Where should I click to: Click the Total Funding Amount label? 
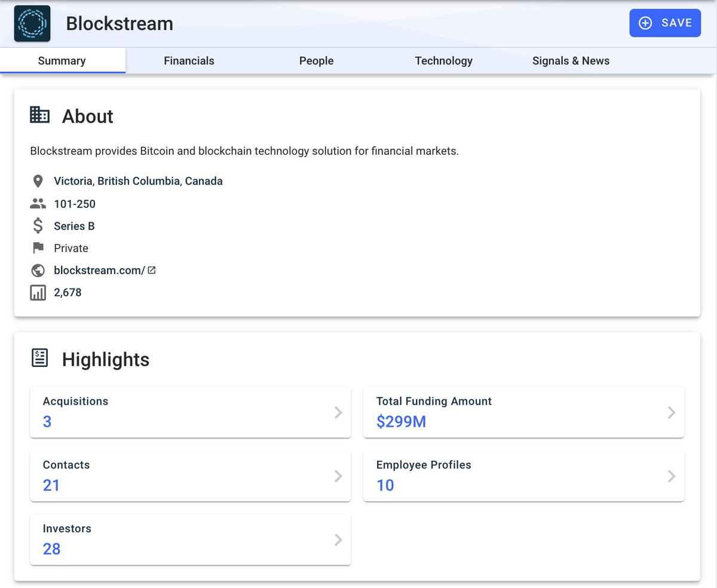(434, 402)
